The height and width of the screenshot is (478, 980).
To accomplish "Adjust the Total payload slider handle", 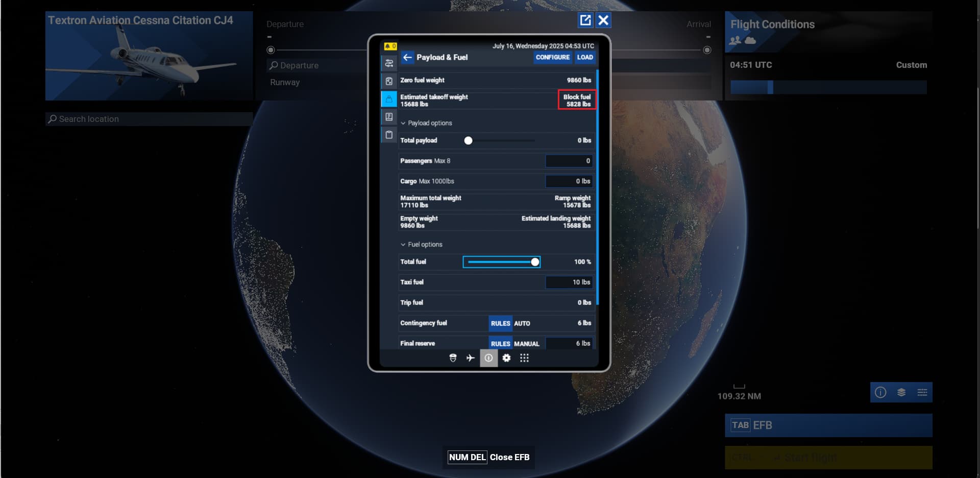I will (x=468, y=140).
